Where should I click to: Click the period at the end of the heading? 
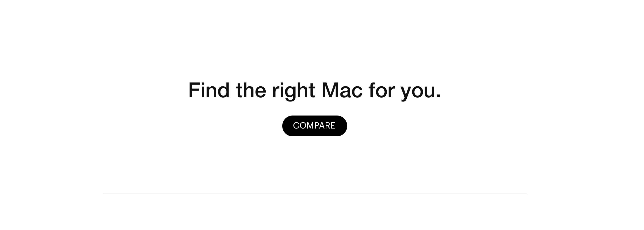[x=438, y=96]
